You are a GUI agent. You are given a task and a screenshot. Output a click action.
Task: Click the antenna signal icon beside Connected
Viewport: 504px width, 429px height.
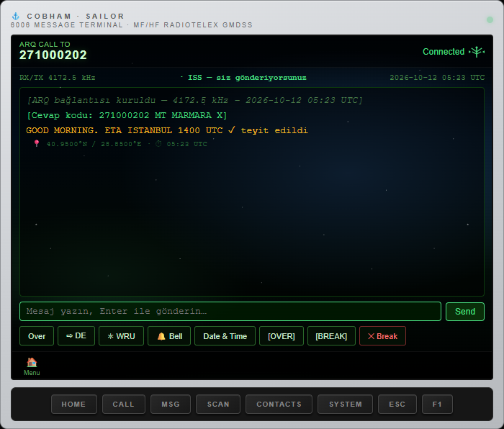(477, 52)
